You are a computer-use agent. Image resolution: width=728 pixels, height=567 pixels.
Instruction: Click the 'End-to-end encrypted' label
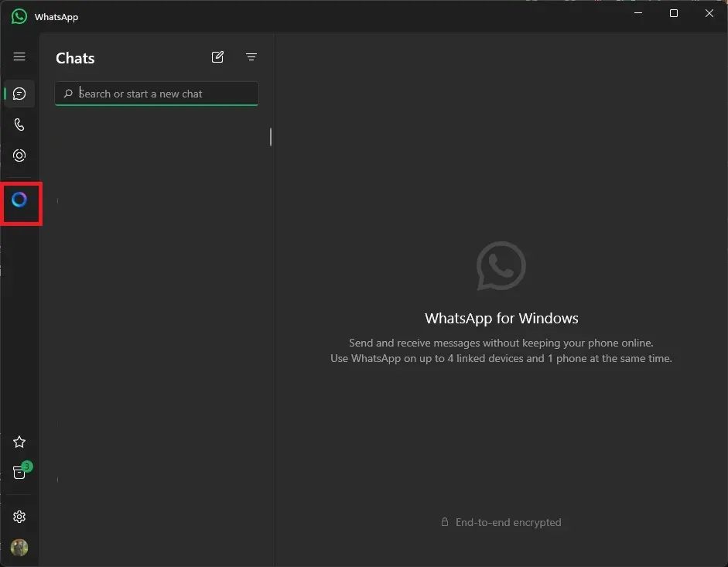(x=508, y=522)
